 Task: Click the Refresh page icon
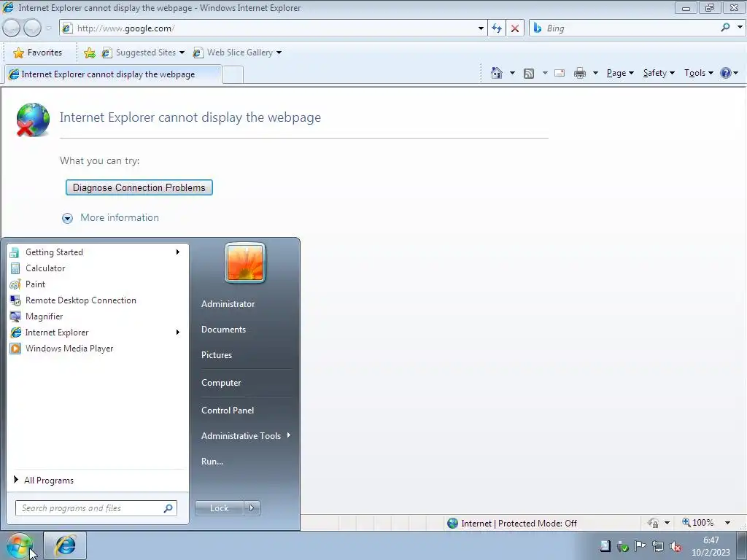click(x=496, y=28)
